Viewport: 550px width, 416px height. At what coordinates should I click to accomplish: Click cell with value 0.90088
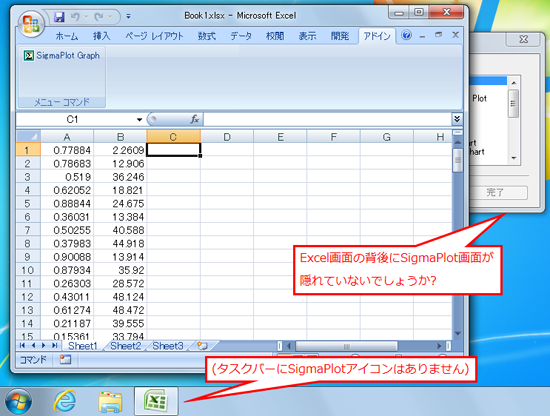tap(67, 257)
